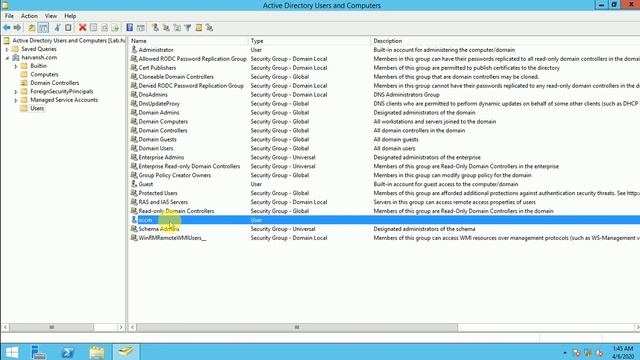Select the Users container in tree
This screenshot has width=640, height=360.
pos(37,108)
